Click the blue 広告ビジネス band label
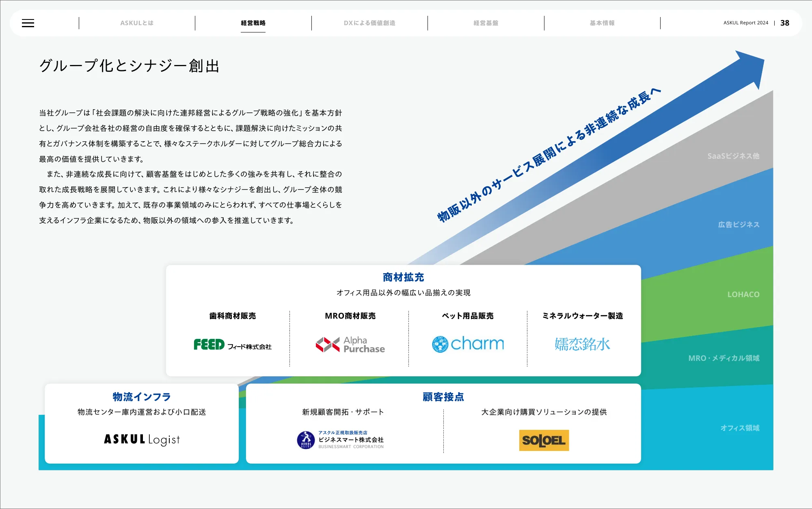 click(x=738, y=224)
